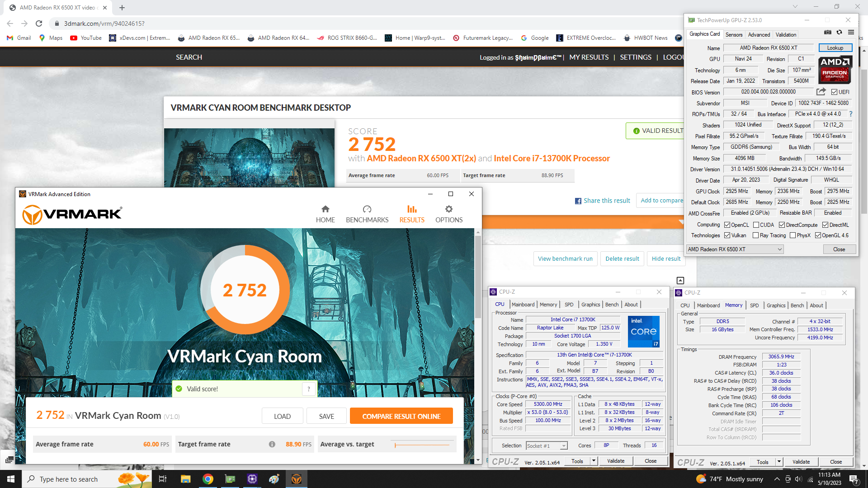Open SPD tab in right CPU-Z window

pos(755,305)
